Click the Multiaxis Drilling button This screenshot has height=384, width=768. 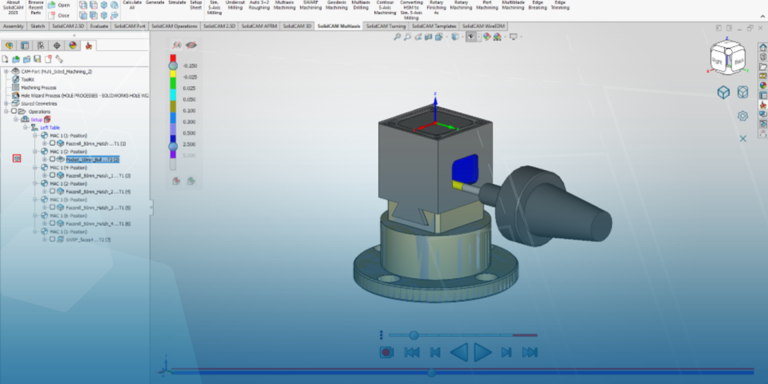360,5
